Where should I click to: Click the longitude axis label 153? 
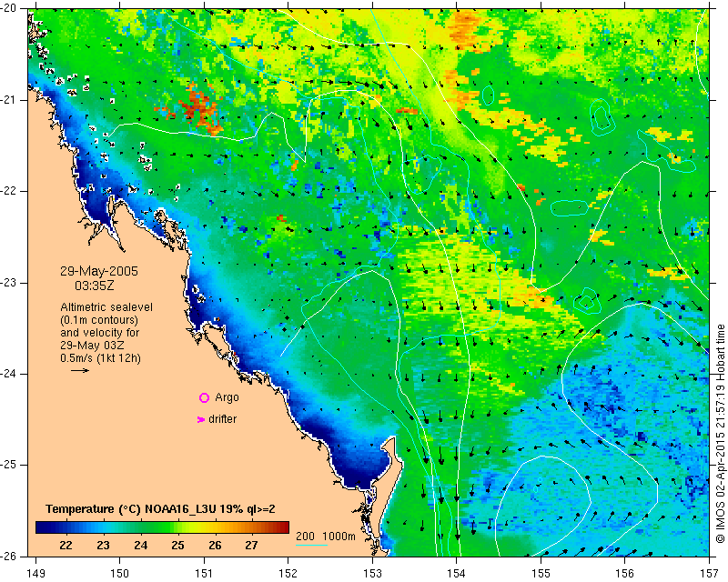click(372, 574)
